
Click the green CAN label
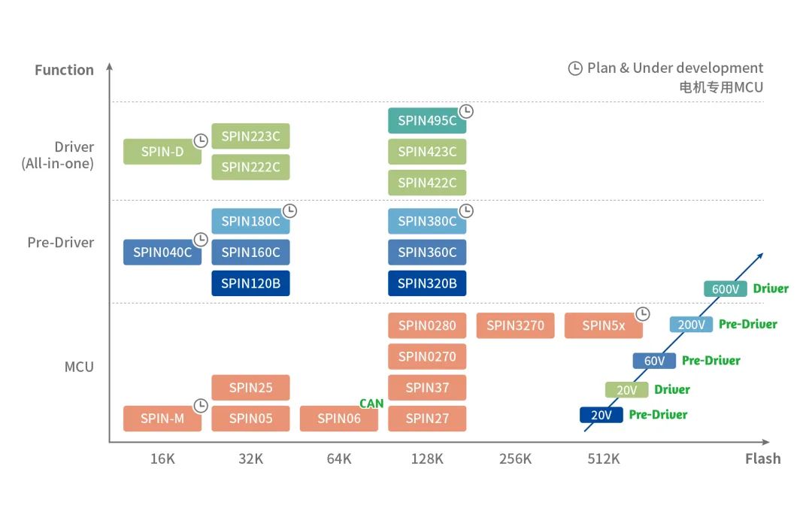tap(371, 404)
